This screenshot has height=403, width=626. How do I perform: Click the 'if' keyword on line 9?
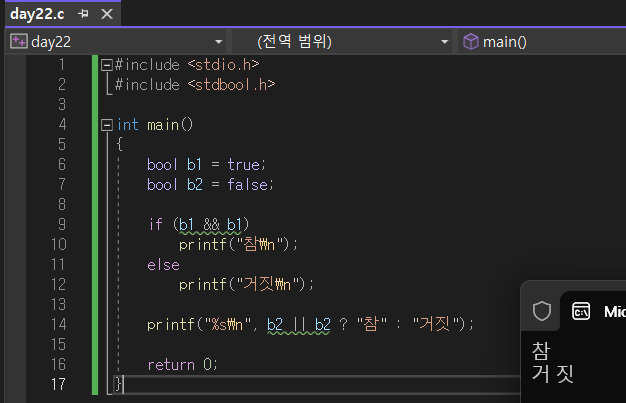click(156, 224)
